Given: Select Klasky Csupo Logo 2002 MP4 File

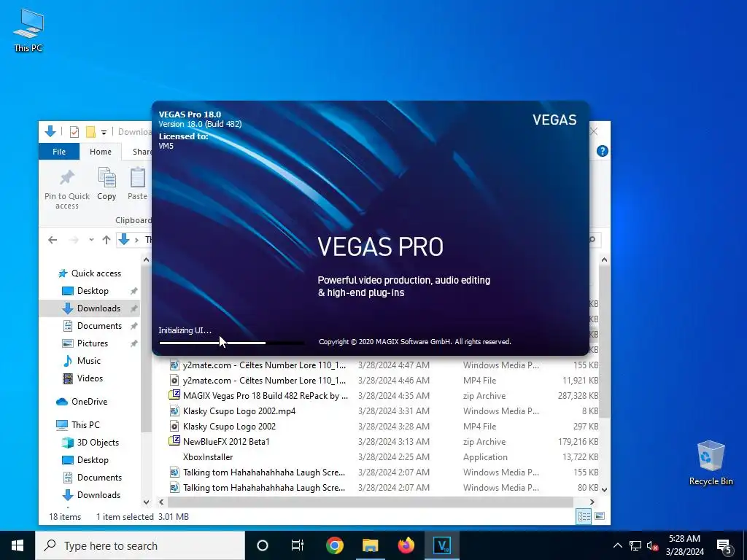Looking at the screenshot, I should [384, 426].
